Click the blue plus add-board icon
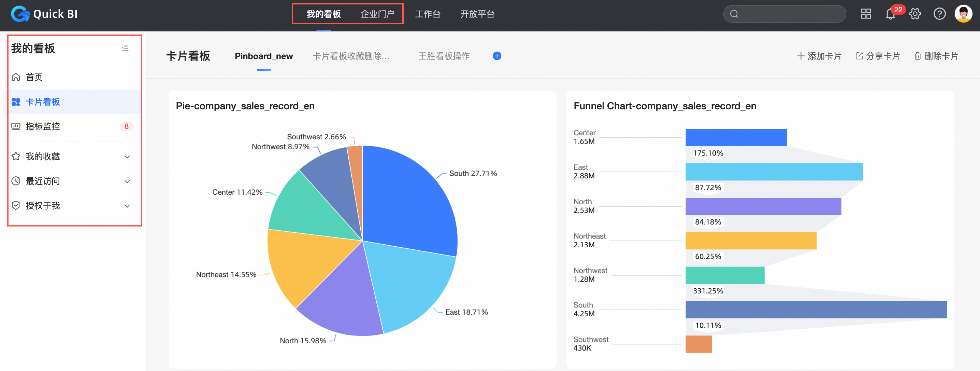 [x=496, y=56]
